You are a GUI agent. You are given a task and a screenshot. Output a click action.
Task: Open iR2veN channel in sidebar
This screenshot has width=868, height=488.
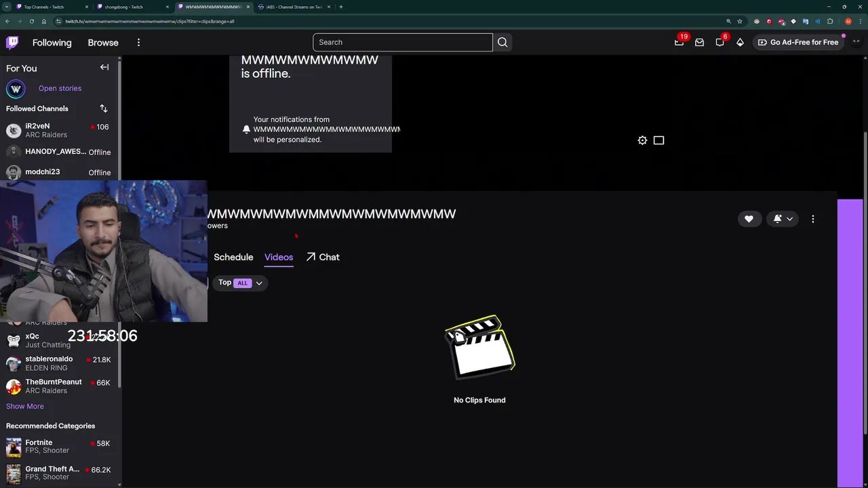(x=60, y=130)
